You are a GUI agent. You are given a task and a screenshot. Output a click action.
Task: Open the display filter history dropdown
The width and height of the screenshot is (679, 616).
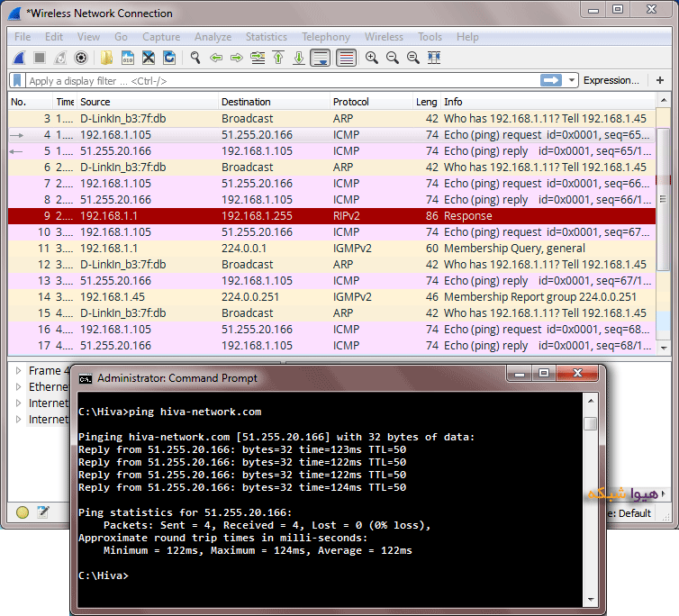tap(572, 80)
